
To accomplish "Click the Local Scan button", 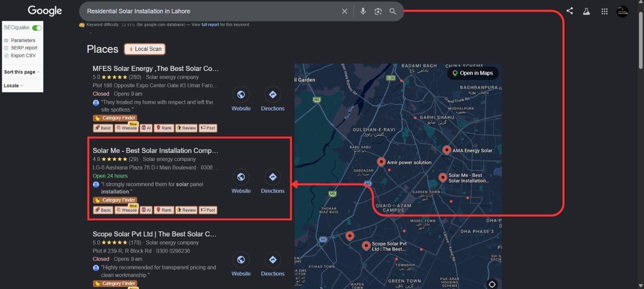I will pyautogui.click(x=145, y=49).
